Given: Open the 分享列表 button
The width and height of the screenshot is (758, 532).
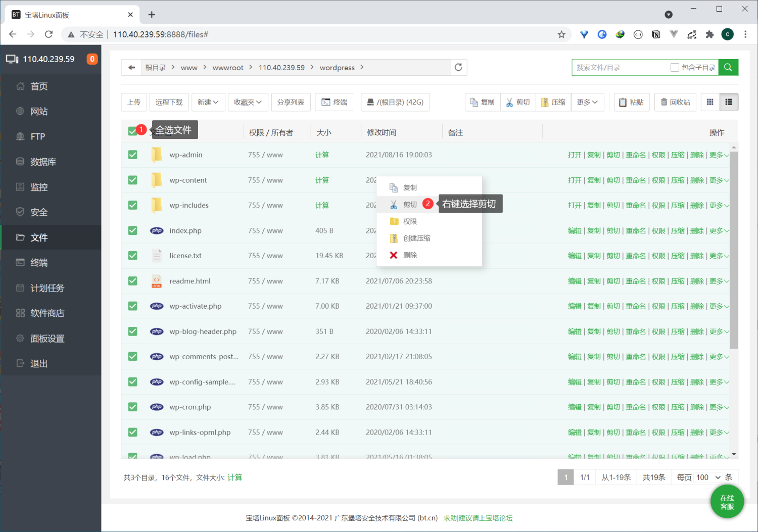Looking at the screenshot, I should click(291, 102).
